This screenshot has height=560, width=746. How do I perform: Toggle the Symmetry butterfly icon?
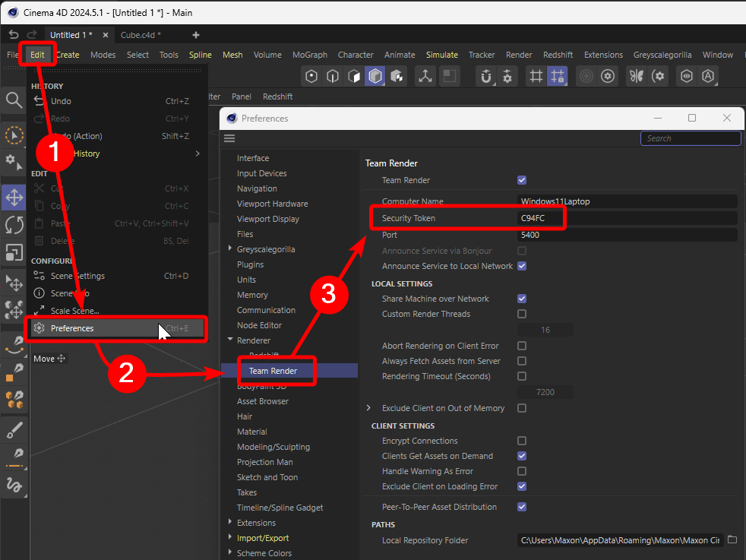click(637, 76)
